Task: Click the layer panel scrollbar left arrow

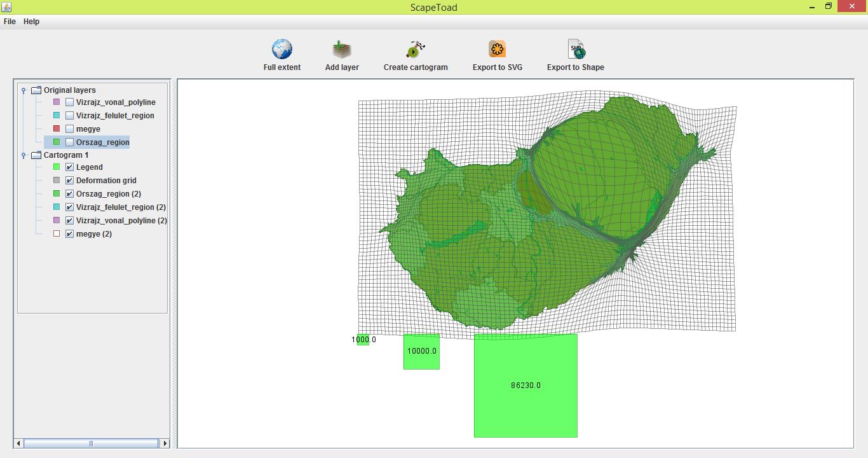Action: [x=19, y=443]
